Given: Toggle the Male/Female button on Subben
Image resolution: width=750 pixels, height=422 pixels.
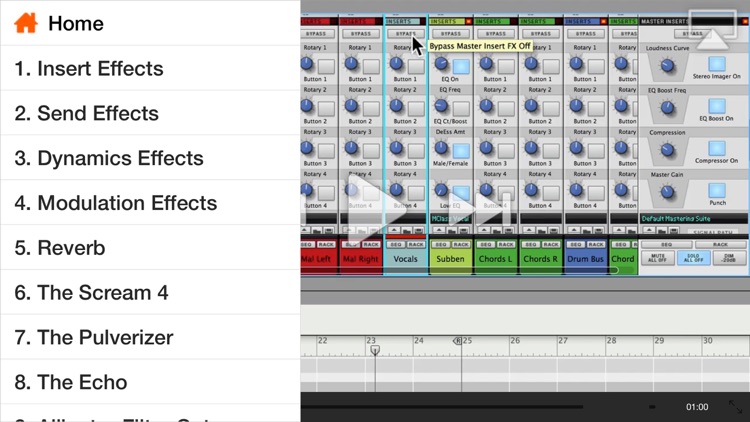Looking at the screenshot, I should (461, 151).
